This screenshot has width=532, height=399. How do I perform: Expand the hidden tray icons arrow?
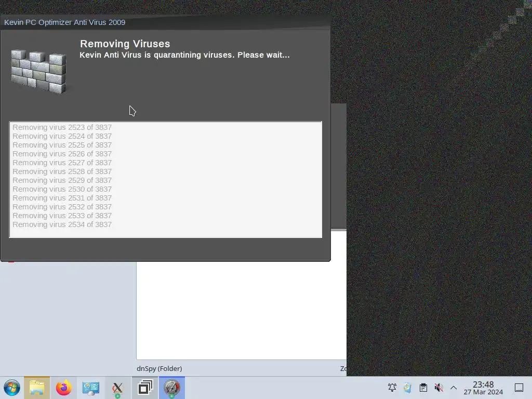tap(454, 388)
